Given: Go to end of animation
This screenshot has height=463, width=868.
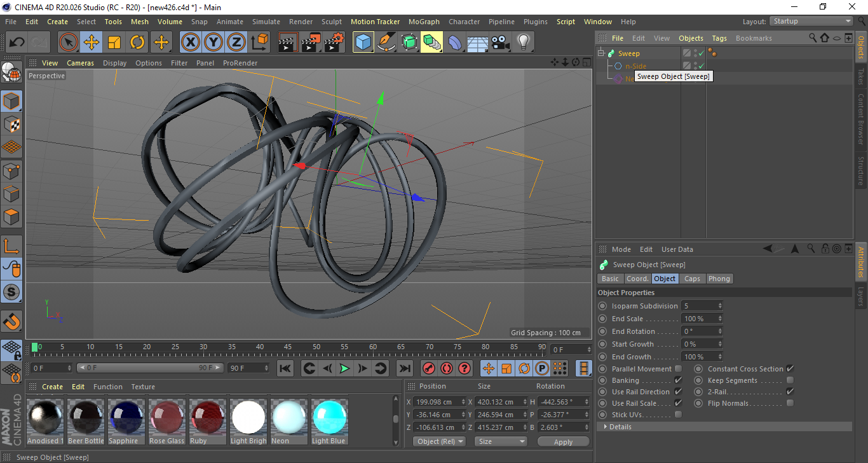Looking at the screenshot, I should pos(404,368).
